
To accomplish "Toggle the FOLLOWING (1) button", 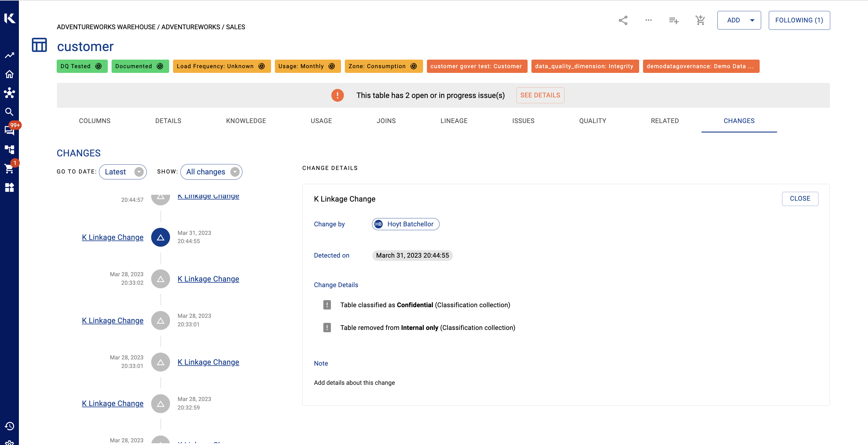I will [x=799, y=20].
